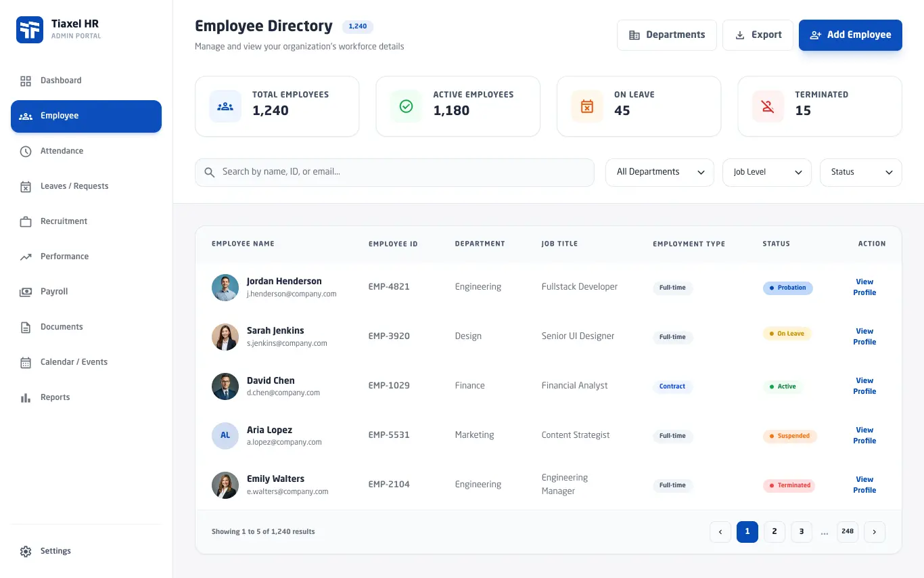Open the Job Level dropdown
Screen dimensions: 924x578
(767, 173)
